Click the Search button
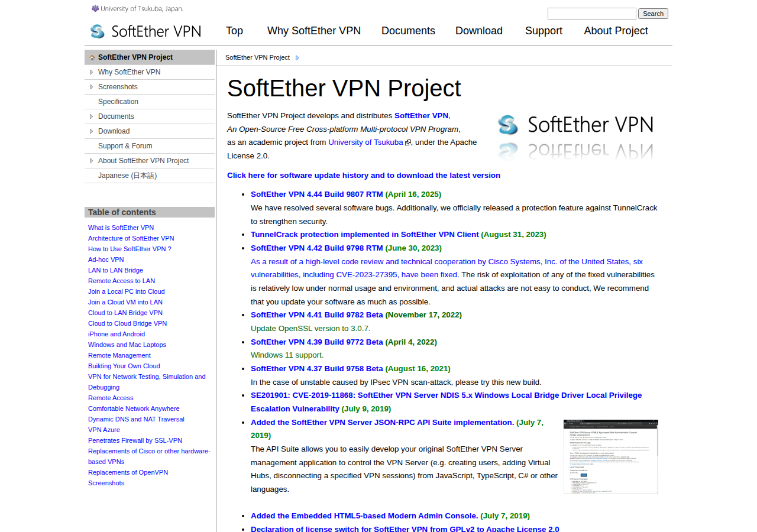757x532 pixels. (x=653, y=14)
